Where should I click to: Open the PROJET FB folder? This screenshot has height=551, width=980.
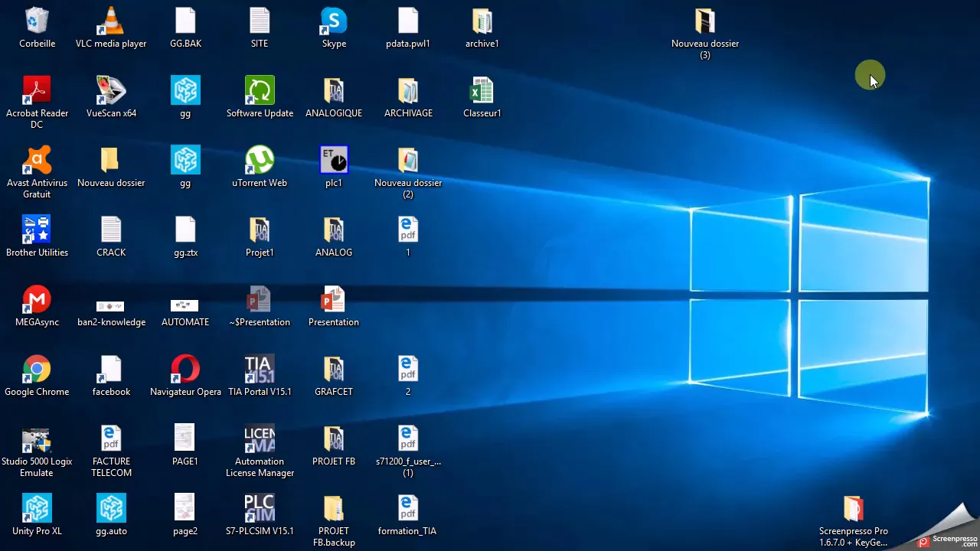(x=334, y=439)
